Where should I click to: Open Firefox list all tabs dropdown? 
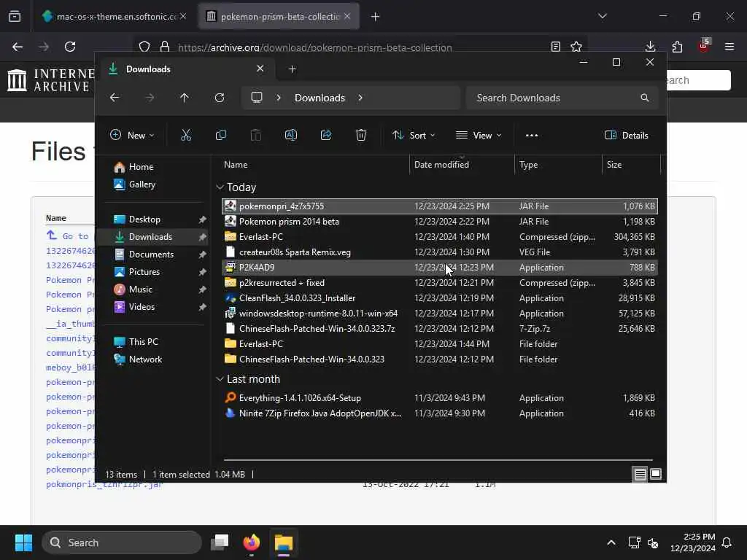pos(602,16)
